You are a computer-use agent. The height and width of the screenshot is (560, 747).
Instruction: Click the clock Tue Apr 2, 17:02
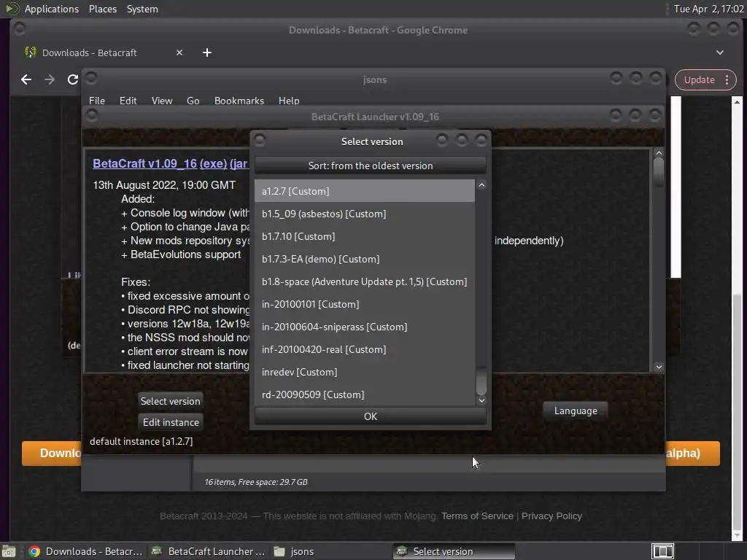pos(709,9)
